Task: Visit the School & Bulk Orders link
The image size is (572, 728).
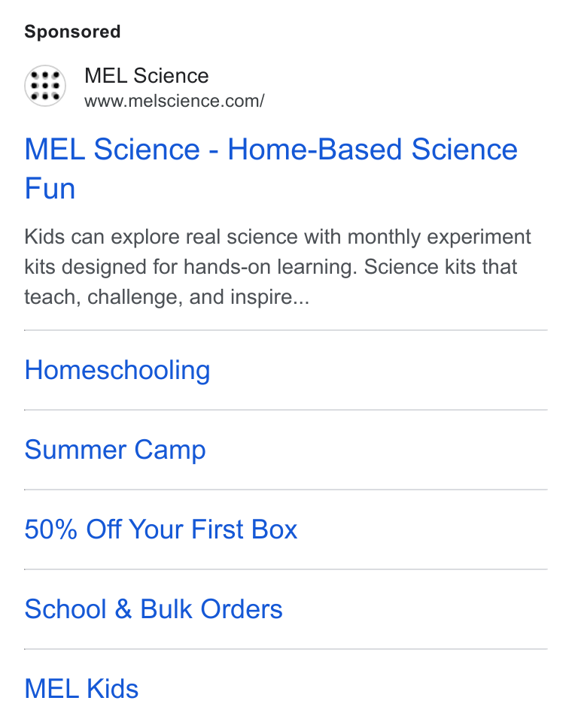Action: (x=154, y=609)
